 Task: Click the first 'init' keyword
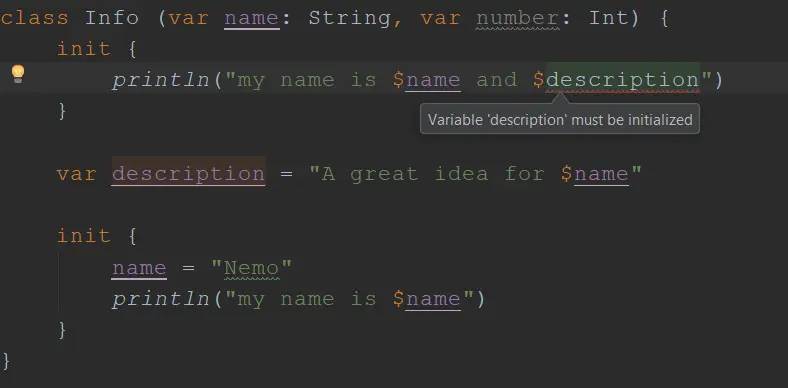pyautogui.click(x=84, y=49)
